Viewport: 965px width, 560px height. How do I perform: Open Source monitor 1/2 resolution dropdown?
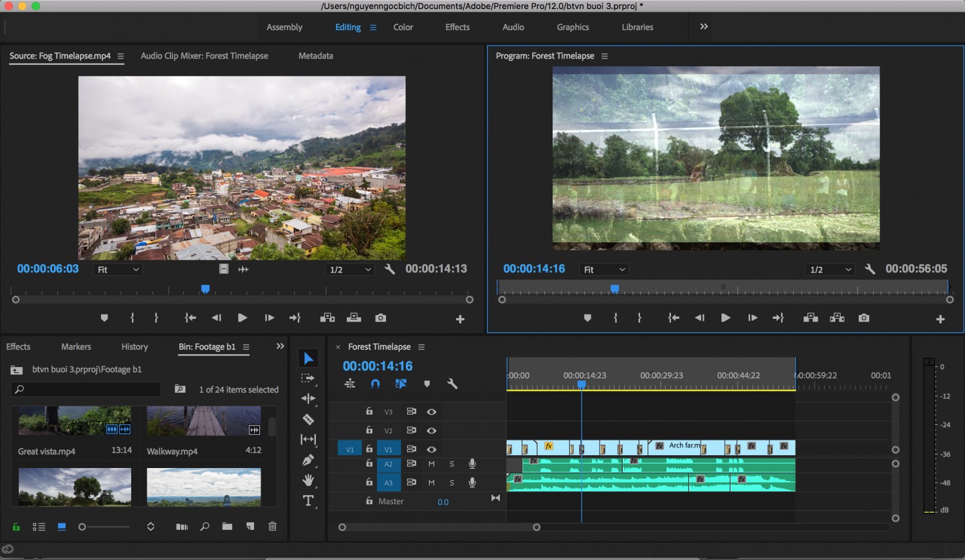[351, 269]
